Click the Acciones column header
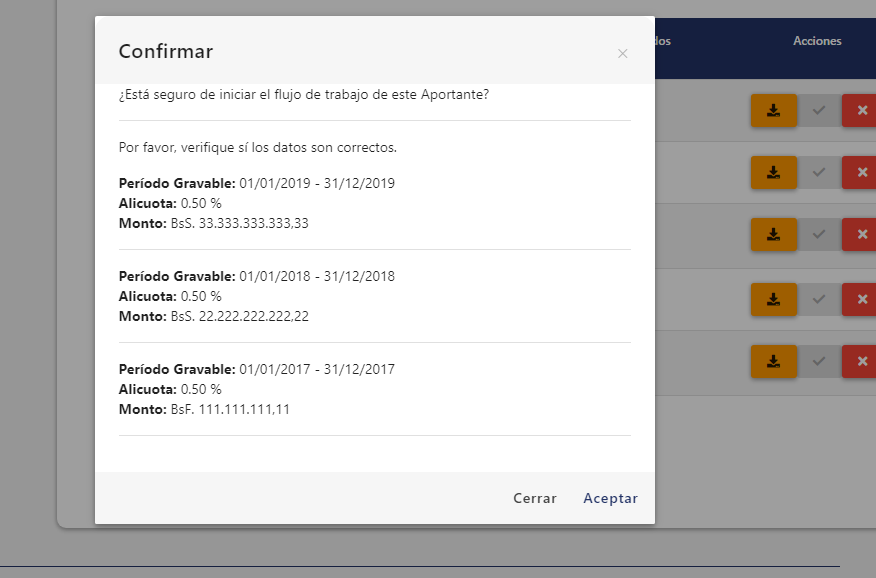The image size is (876, 578). click(x=817, y=41)
